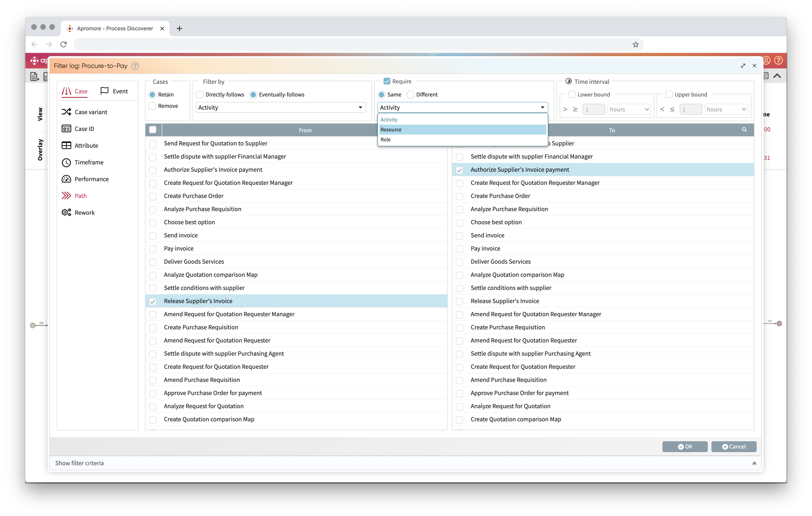Screen dimensions: 812x516
Task: Click the Path icon in sidebar
Action: [x=66, y=196]
